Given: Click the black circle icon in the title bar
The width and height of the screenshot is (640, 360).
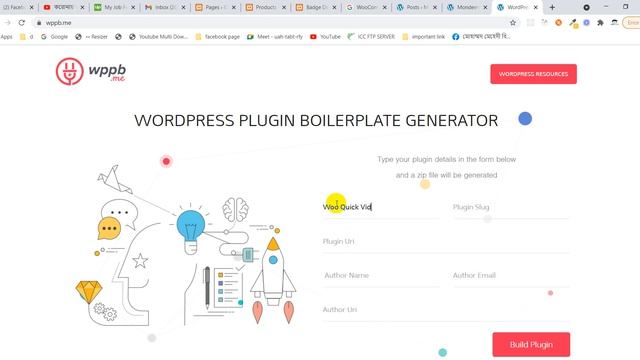Looking at the screenshot, I should 586,7.
